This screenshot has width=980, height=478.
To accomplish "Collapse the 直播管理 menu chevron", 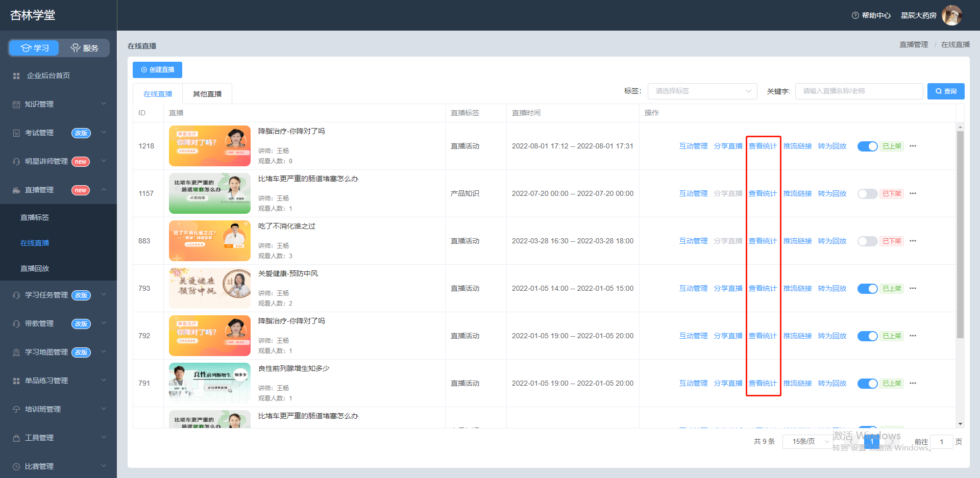I will (x=104, y=189).
